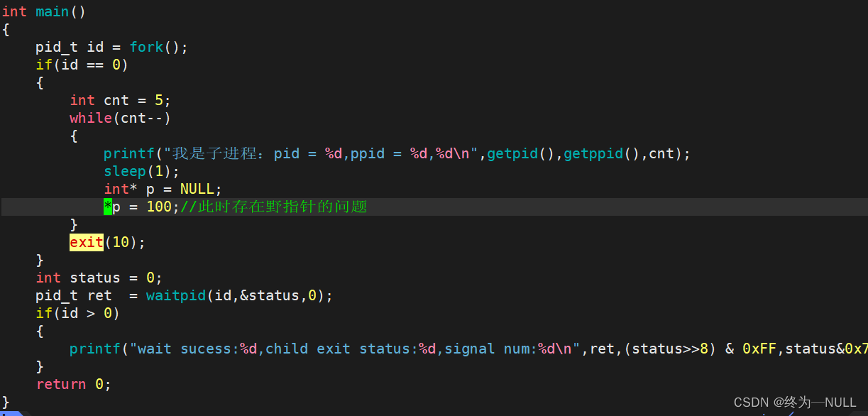Viewport: 868px width, 416px height.
Task: Click the NULL keyword in pointer assignment
Action: click(x=197, y=189)
